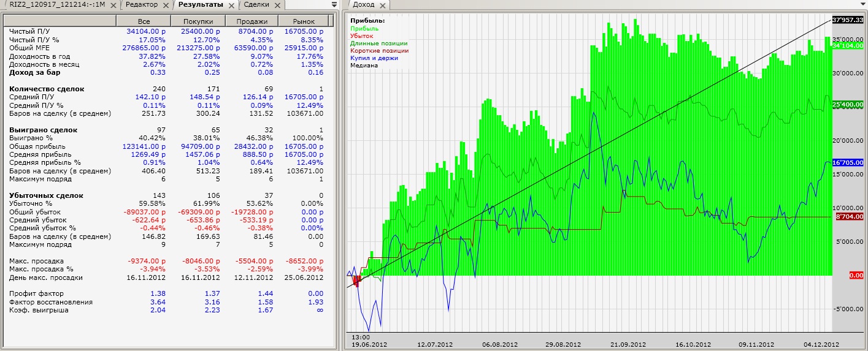Close the RIZ2_120917_121214 tab
This screenshot has width=868, height=351.
[x=113, y=5]
